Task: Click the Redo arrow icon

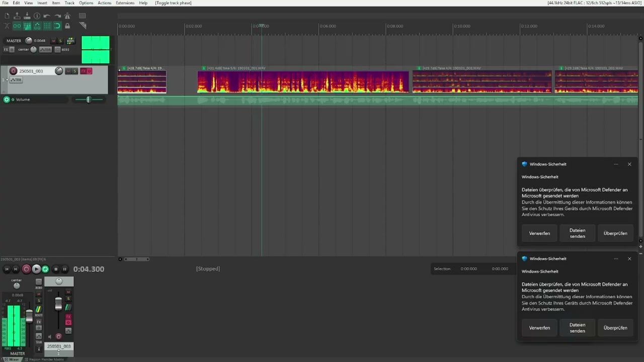Action: pyautogui.click(x=57, y=16)
